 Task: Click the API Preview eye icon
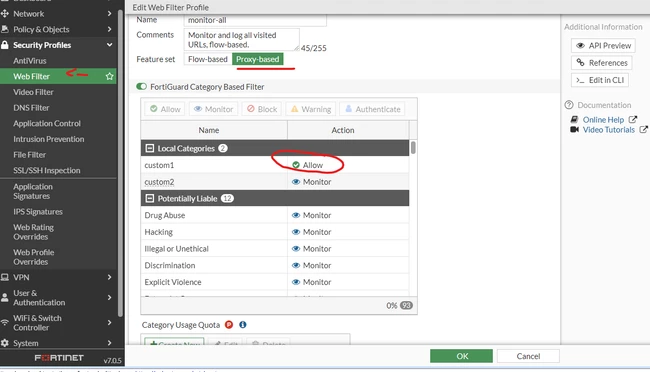(580, 46)
